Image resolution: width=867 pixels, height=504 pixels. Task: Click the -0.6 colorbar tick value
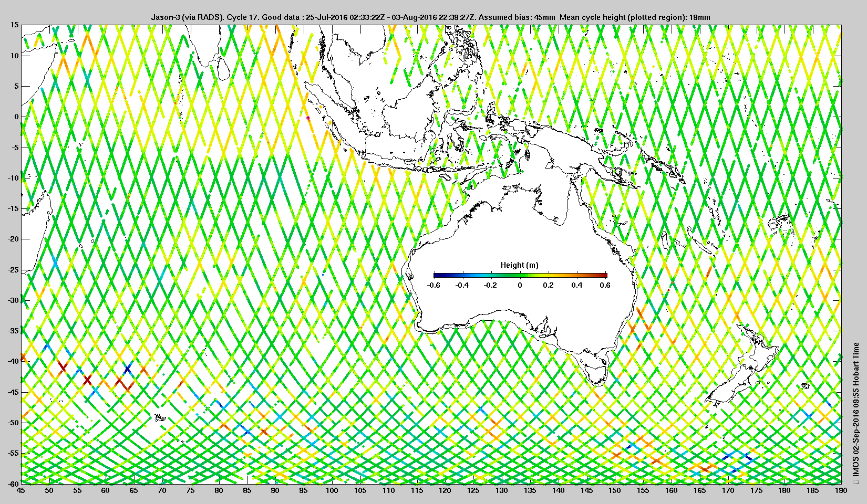tap(434, 285)
